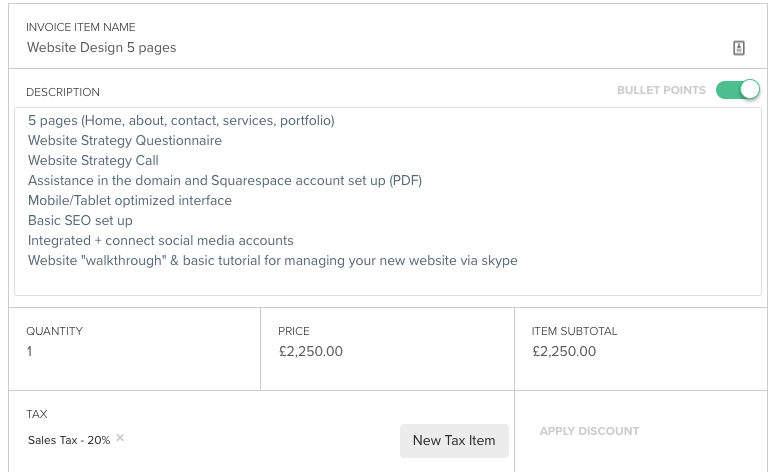This screenshot has height=472, width=776.
Task: Toggle the Bullet Points switch off
Action: click(x=737, y=90)
